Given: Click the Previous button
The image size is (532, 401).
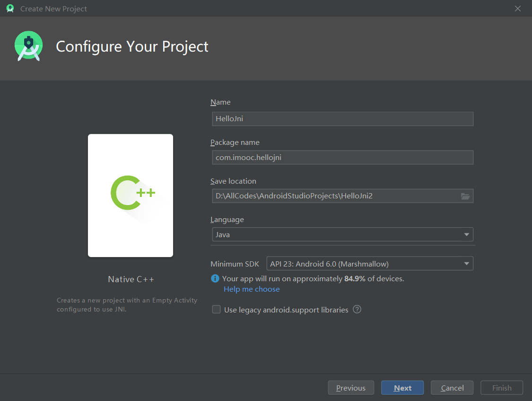Looking at the screenshot, I should [351, 388].
